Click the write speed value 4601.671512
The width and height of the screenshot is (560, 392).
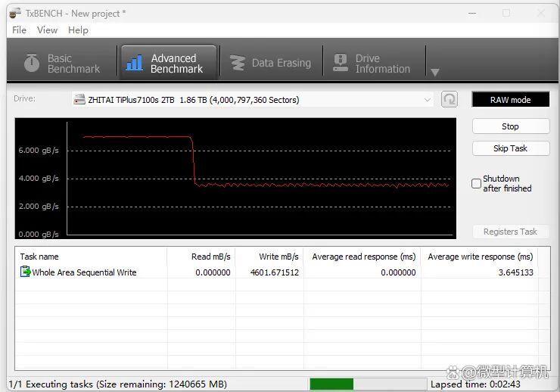point(274,272)
